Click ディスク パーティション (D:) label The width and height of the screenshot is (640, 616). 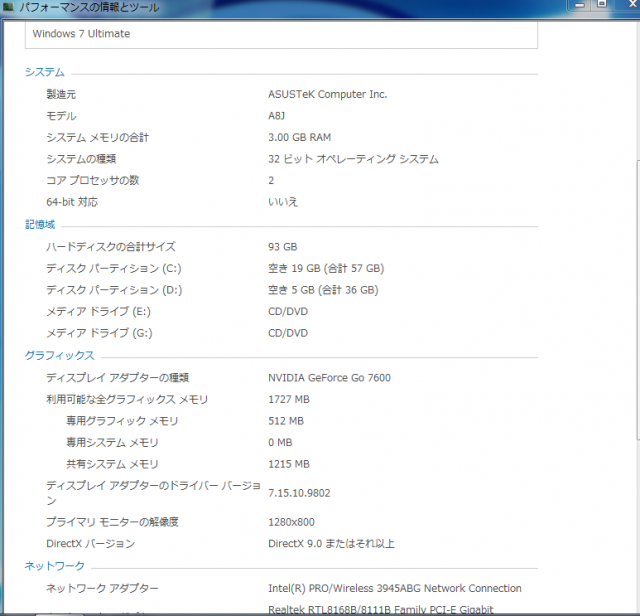(114, 290)
